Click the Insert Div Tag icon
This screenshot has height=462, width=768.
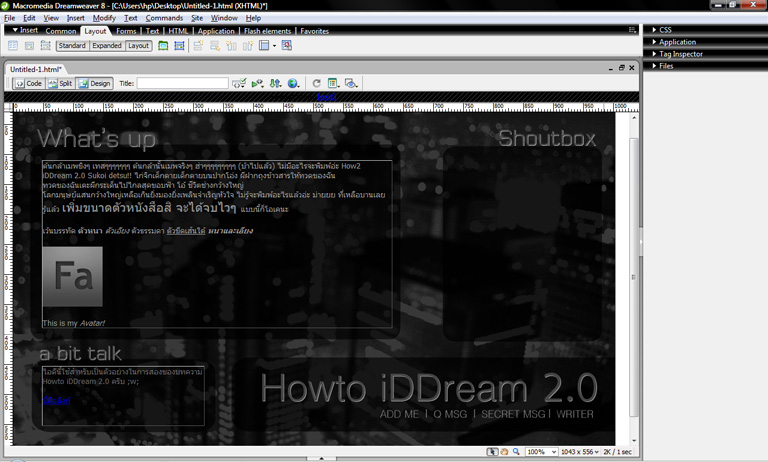click(x=29, y=46)
